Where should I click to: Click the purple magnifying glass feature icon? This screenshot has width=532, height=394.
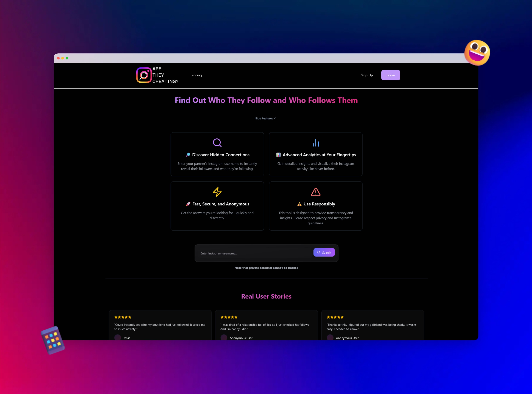[217, 143]
